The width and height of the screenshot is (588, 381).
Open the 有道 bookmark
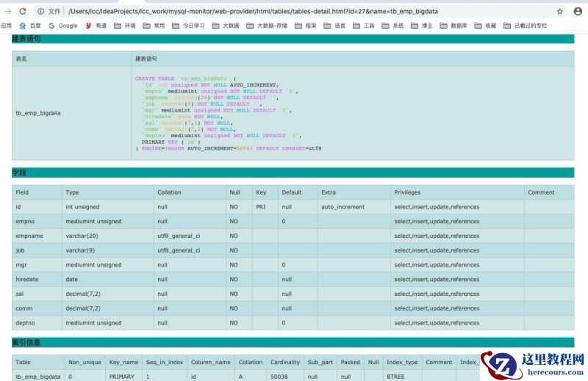coord(96,26)
